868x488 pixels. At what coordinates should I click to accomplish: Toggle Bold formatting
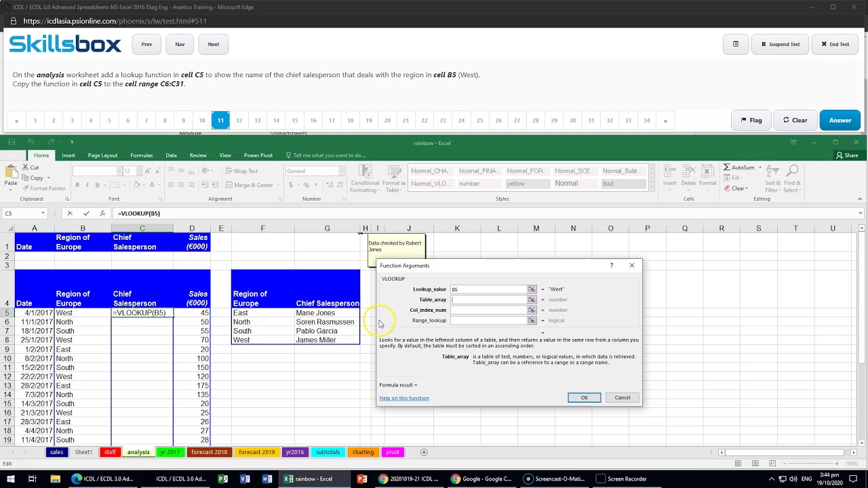click(77, 185)
